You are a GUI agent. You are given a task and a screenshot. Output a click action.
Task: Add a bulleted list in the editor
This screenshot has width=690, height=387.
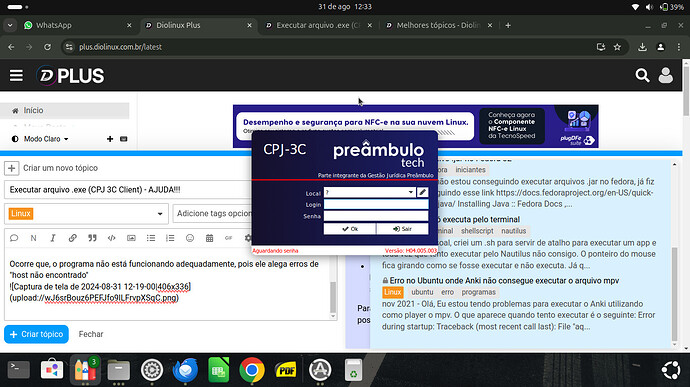point(151,238)
